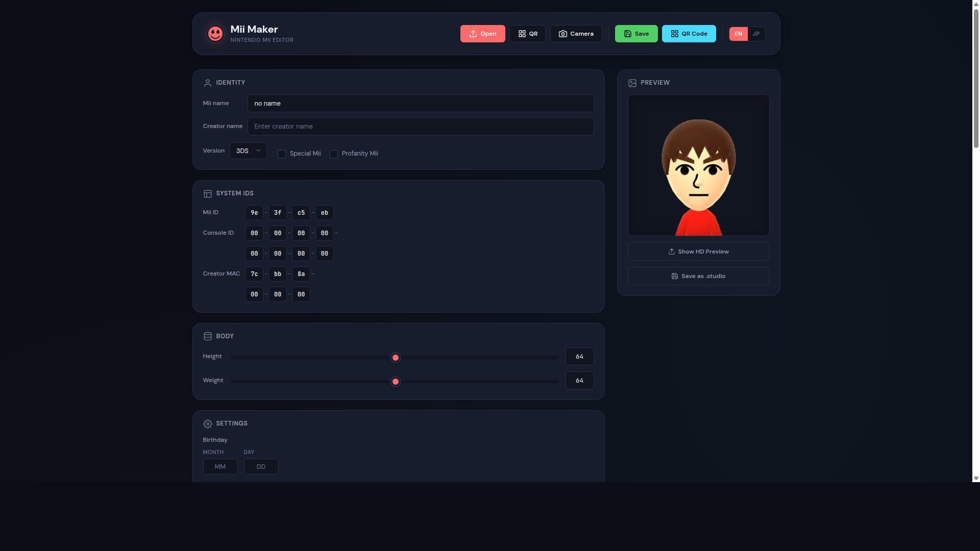Click the Preview panel image icon
980x551 pixels.
(632, 83)
